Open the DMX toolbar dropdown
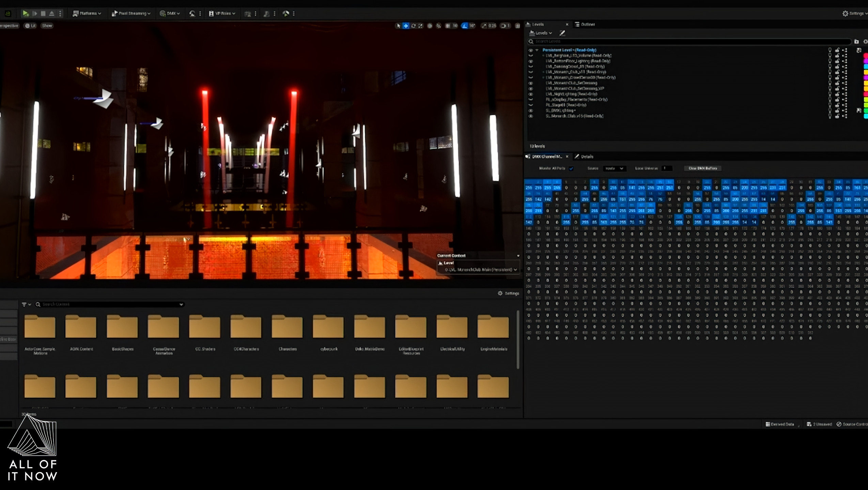868x490 pixels. point(170,13)
